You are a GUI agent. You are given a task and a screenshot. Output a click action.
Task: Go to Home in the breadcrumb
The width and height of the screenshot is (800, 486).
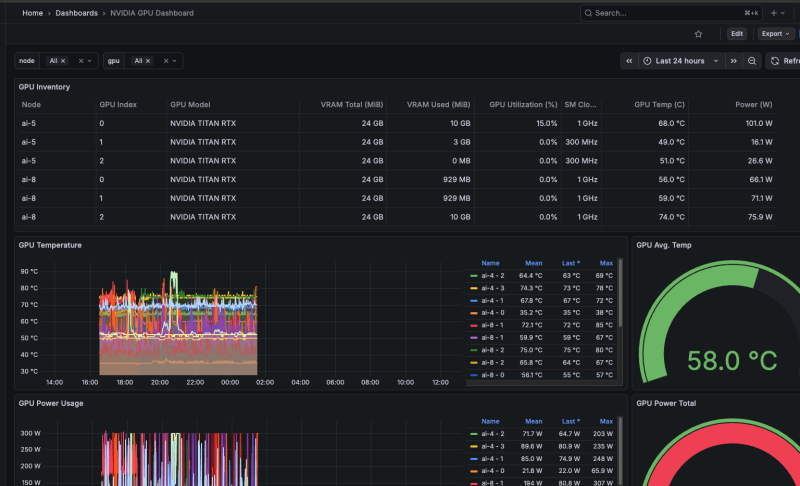(x=33, y=13)
